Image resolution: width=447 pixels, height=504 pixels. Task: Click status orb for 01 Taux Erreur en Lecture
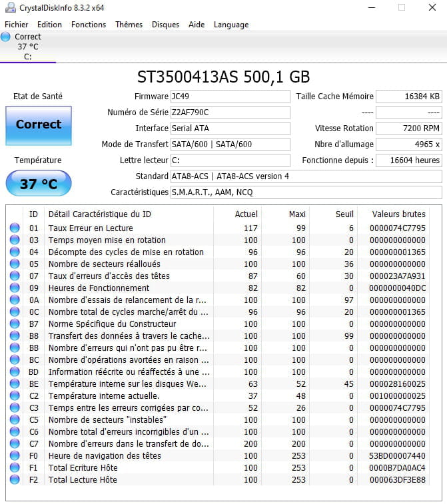15,228
